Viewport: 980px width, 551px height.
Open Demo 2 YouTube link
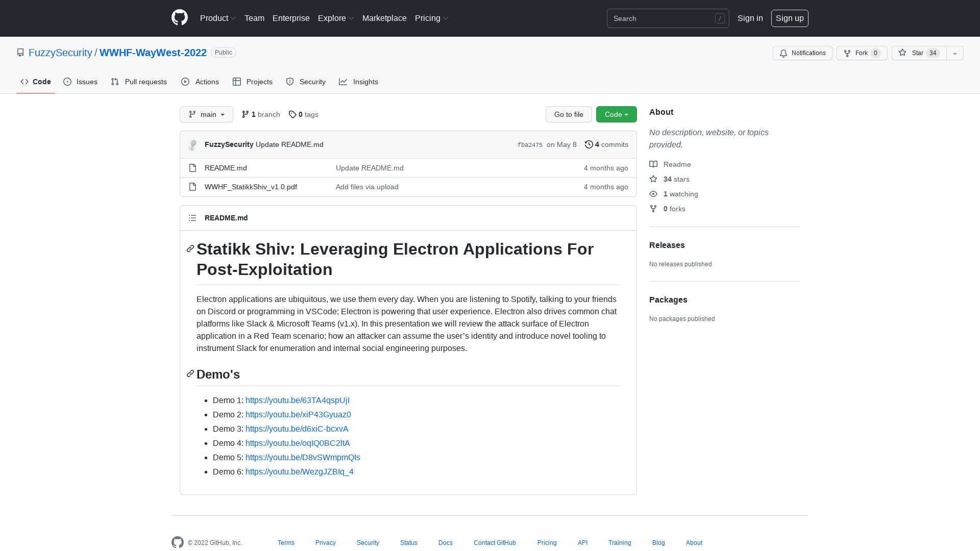tap(298, 414)
